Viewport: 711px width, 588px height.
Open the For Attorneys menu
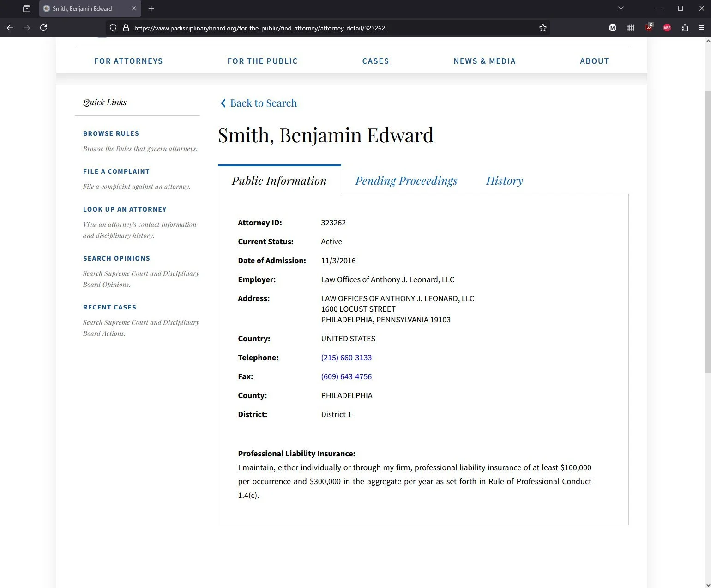pos(128,61)
